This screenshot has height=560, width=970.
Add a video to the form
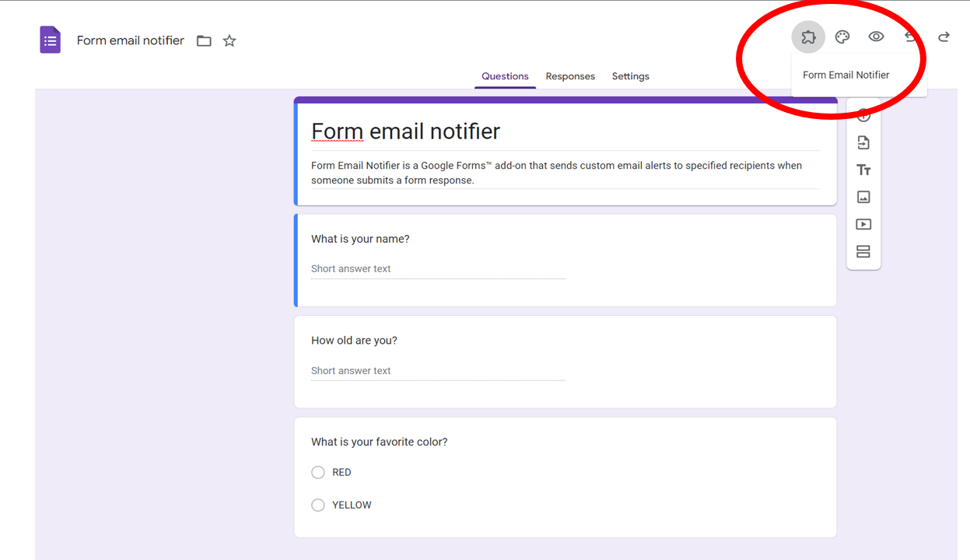click(863, 224)
